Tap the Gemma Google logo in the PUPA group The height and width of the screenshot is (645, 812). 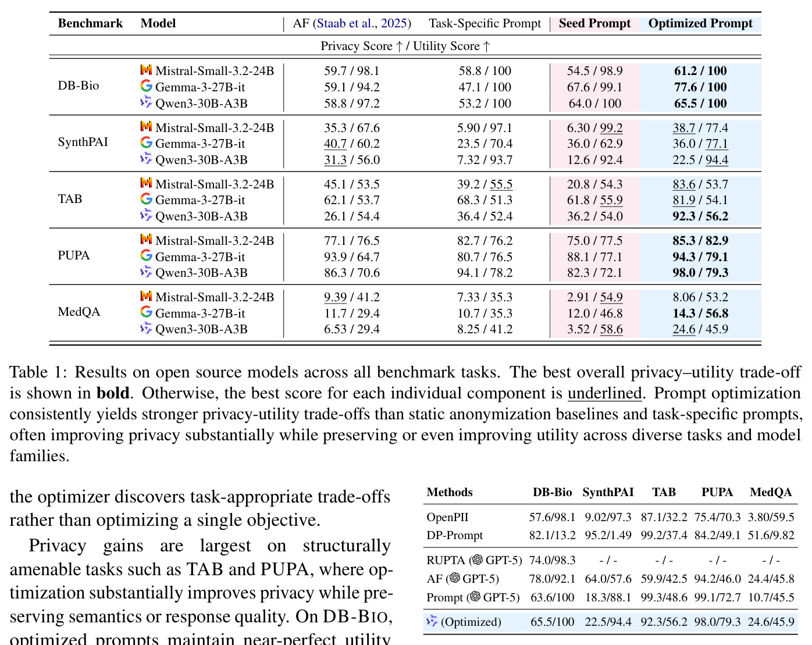click(146, 255)
